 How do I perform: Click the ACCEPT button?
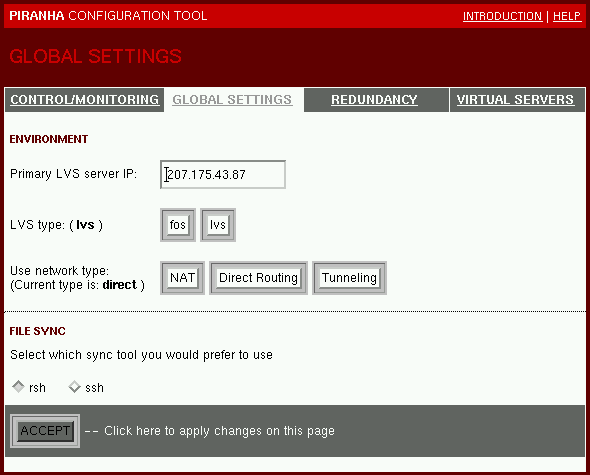point(45,431)
